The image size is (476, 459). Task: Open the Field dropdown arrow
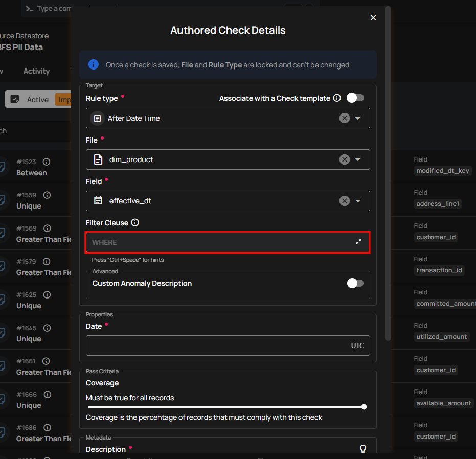(358, 201)
